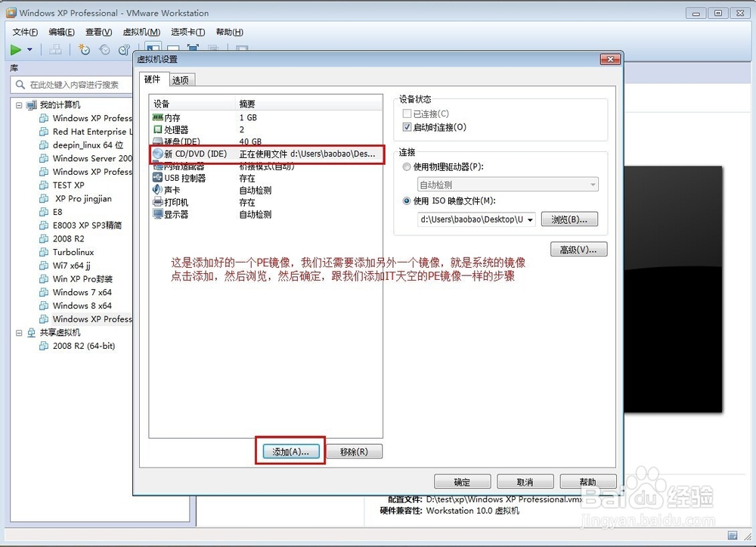
Task: Switch to the 硬件 tab
Action: coord(153,79)
